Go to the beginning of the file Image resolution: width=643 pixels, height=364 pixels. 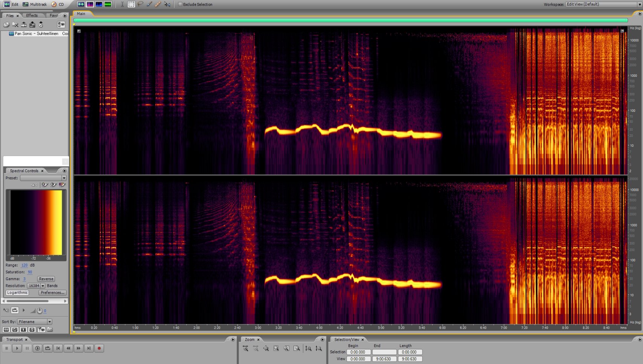point(58,348)
